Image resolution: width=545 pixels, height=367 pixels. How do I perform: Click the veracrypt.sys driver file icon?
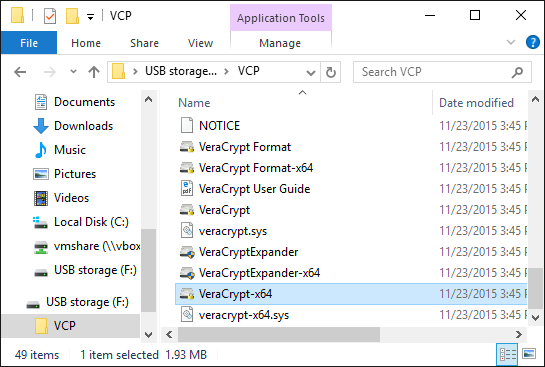pos(187,231)
